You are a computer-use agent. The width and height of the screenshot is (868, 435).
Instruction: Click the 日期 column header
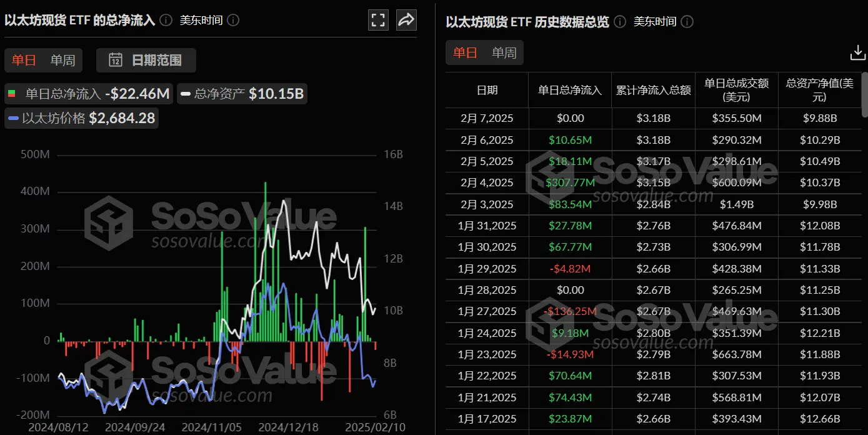point(487,90)
